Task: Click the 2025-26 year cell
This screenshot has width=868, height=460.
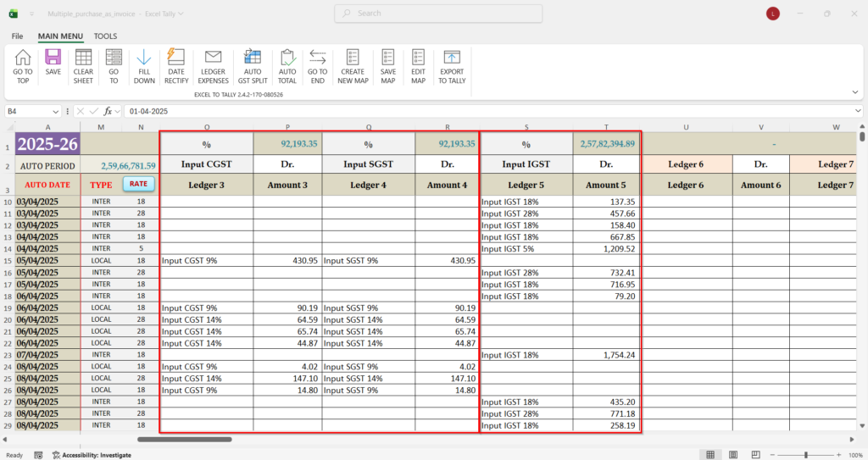Action: 47,145
